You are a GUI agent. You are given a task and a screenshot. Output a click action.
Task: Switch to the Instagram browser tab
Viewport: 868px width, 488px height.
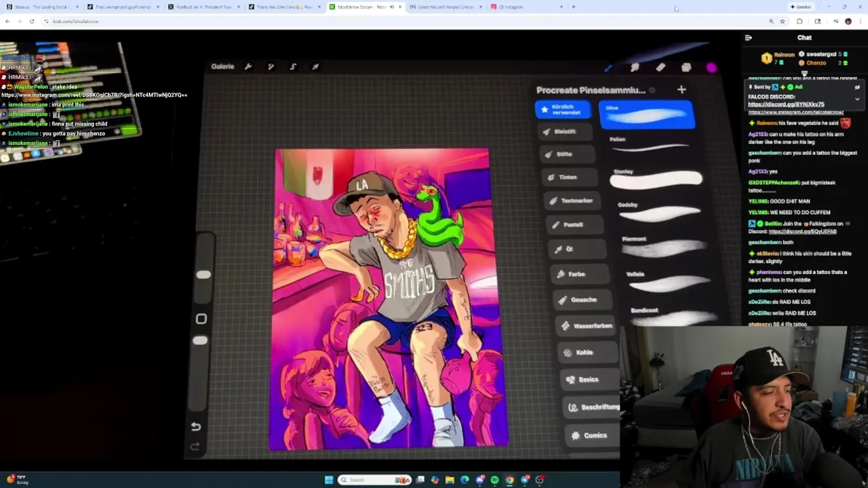click(526, 7)
